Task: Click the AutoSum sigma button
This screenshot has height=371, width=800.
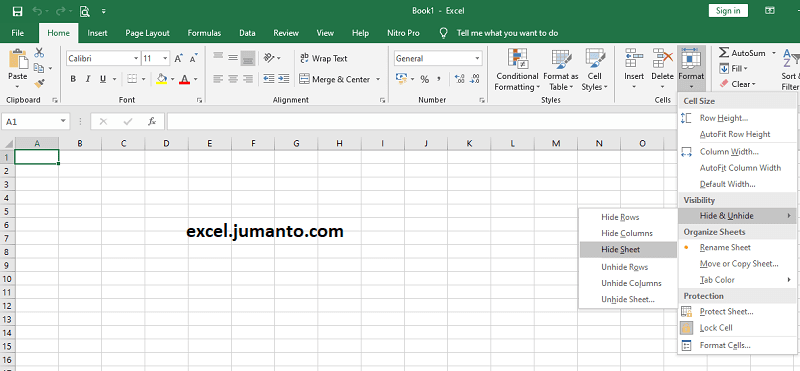Action: (x=742, y=53)
